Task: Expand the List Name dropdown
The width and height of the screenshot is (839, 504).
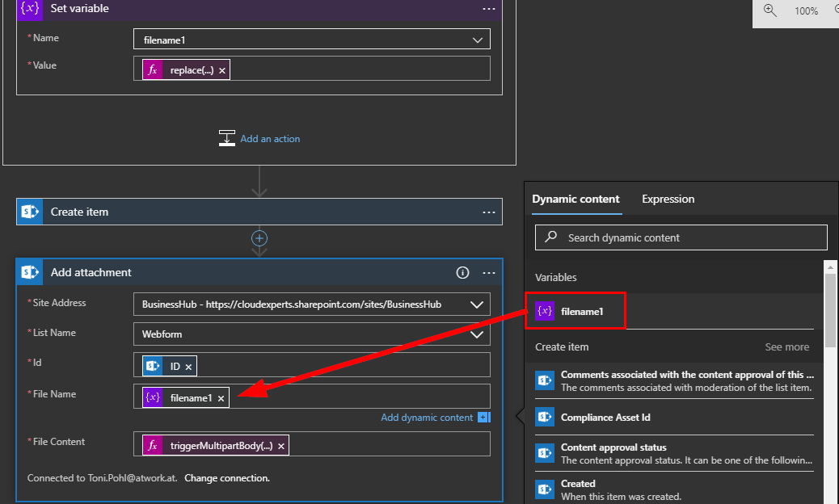Action: (x=477, y=334)
